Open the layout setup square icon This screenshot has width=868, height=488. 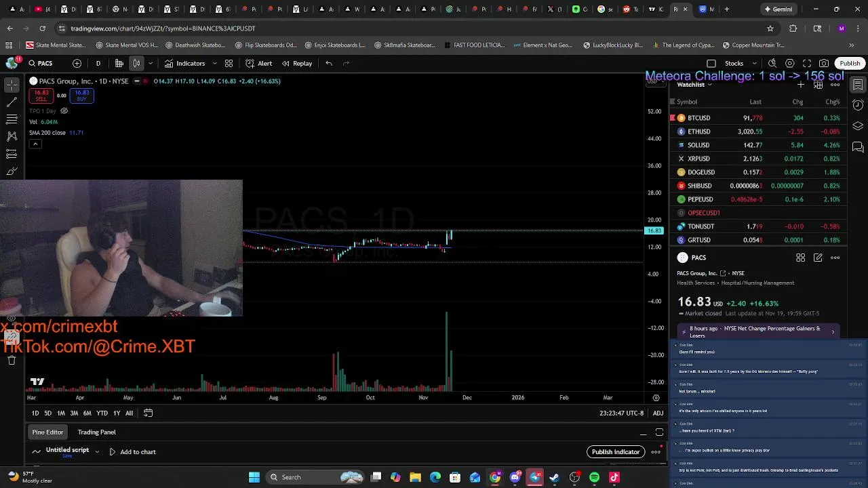click(711, 63)
